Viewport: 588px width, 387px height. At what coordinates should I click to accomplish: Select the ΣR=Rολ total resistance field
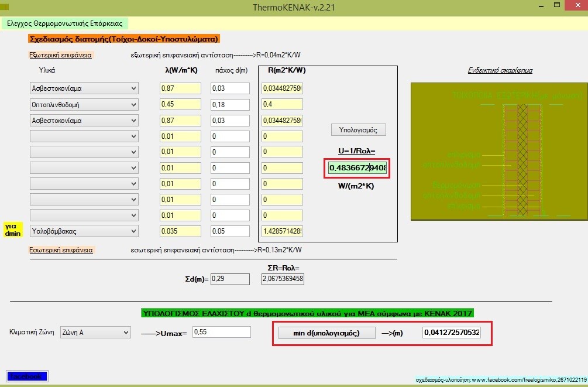(283, 279)
